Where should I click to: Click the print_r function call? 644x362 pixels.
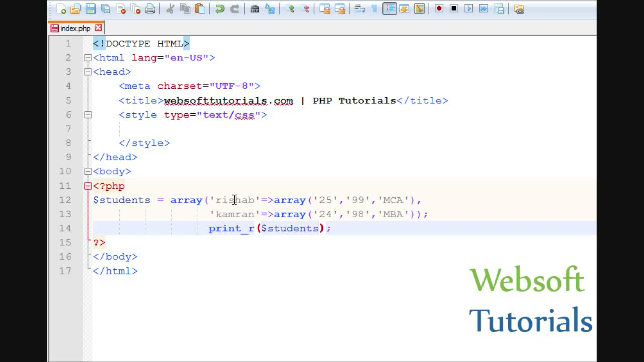click(232, 228)
